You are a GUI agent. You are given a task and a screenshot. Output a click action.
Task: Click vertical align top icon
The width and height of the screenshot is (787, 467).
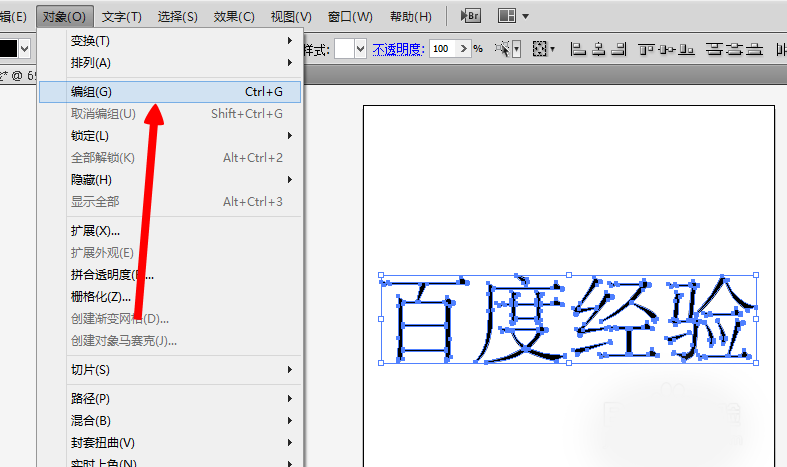[x=646, y=49]
